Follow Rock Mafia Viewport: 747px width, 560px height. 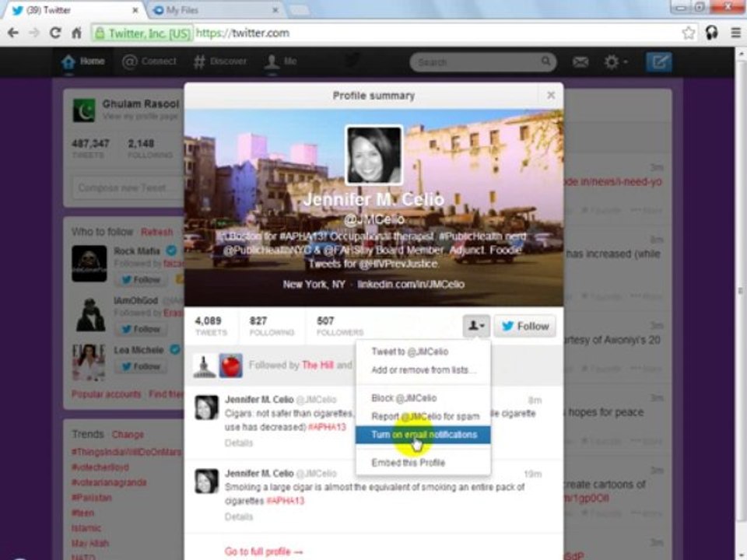click(141, 279)
